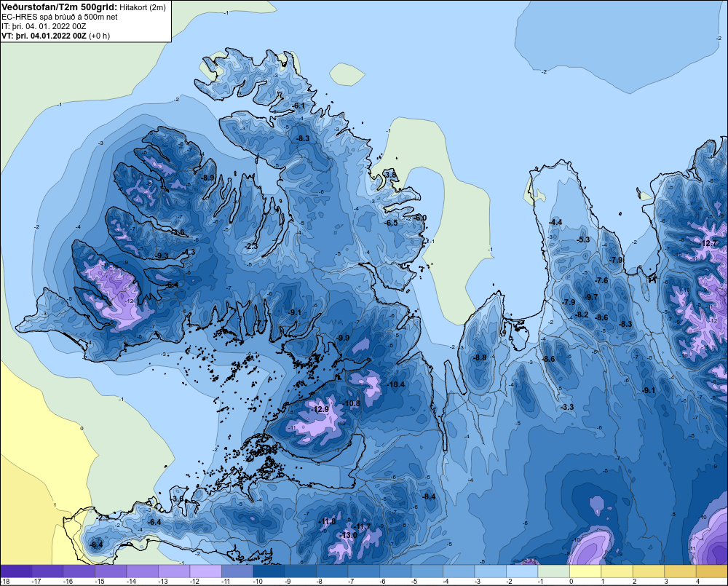Click the temperature value '-5.3' on the map
The image size is (728, 586).
point(583,239)
